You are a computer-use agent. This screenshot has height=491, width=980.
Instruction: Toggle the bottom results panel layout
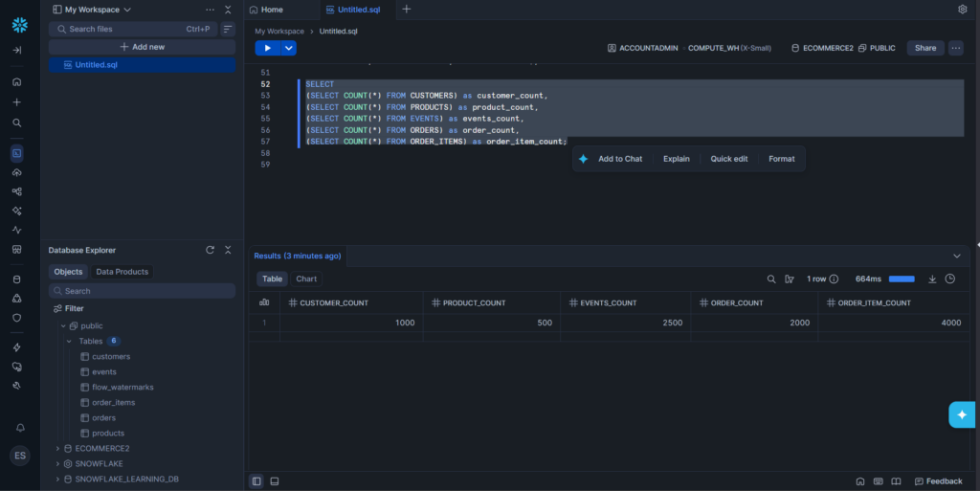click(275, 481)
